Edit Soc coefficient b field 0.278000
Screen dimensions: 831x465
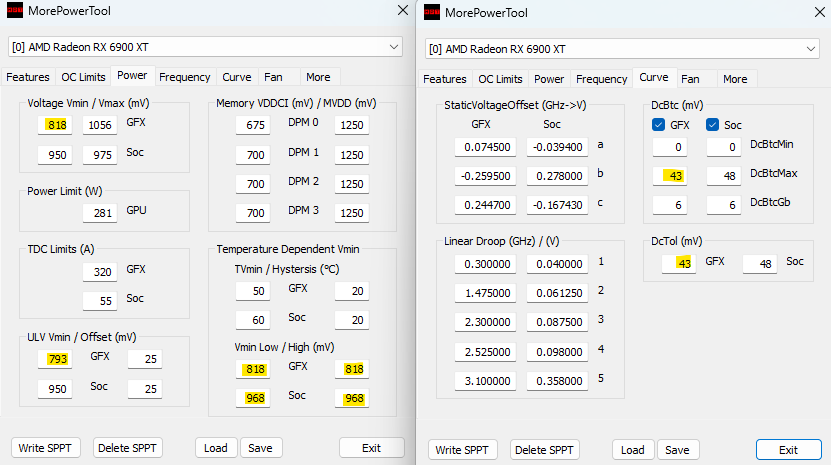coord(557,176)
